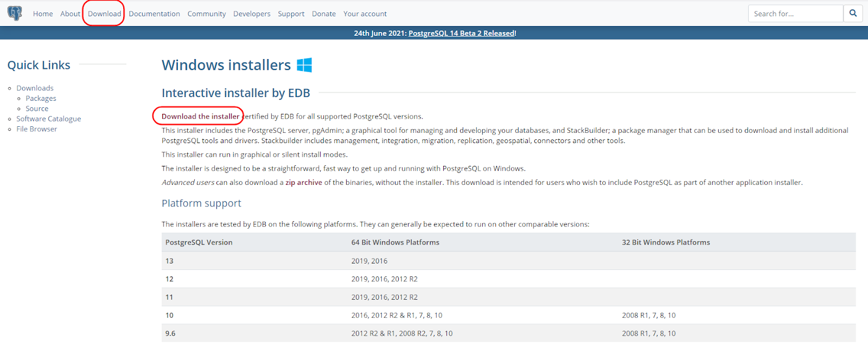
Task: Open Packages in Quick Links
Action: [41, 98]
